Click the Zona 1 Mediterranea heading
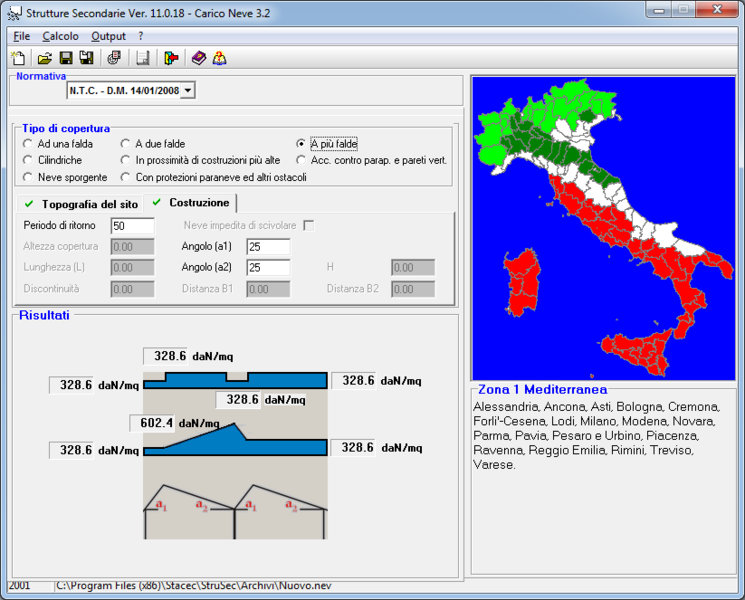The width and height of the screenshot is (745, 600). (x=542, y=390)
